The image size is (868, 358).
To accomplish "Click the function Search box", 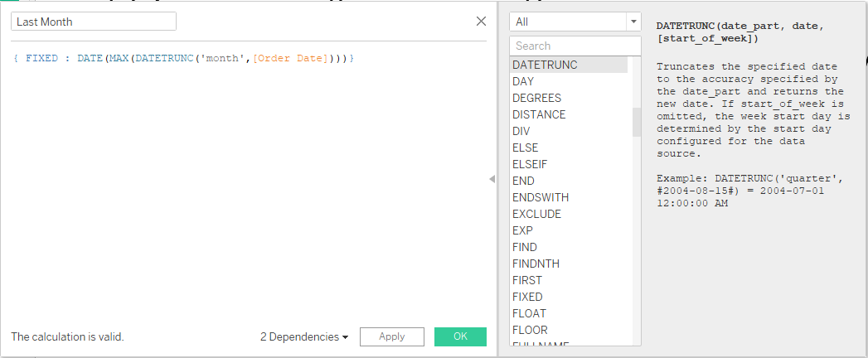I will [x=575, y=46].
